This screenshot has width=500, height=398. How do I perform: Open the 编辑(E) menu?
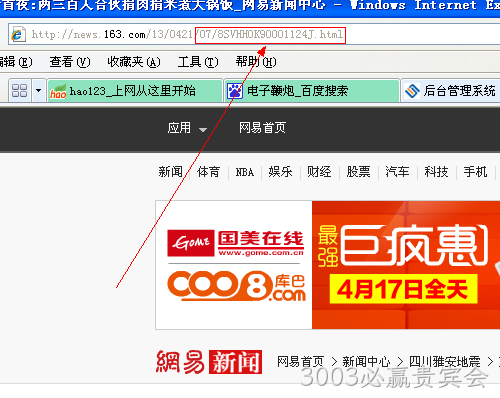[x=16, y=62]
